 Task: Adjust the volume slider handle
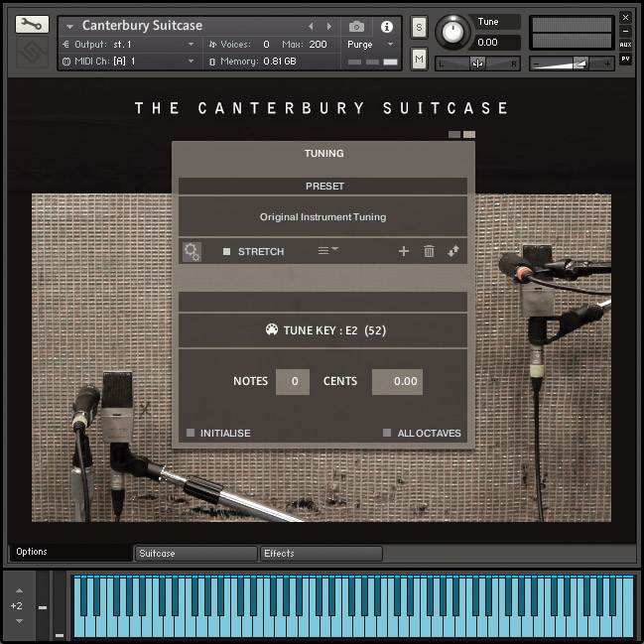click(580, 64)
